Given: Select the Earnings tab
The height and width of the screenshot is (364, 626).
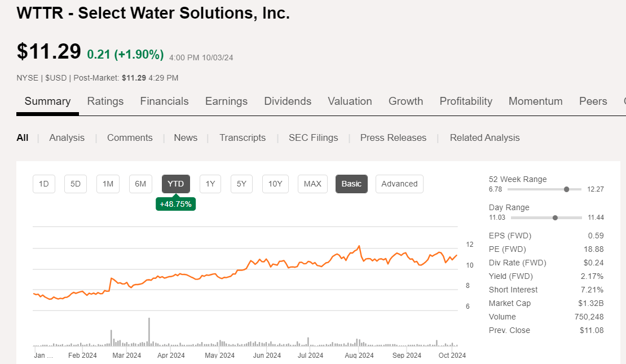Looking at the screenshot, I should coord(226,101).
